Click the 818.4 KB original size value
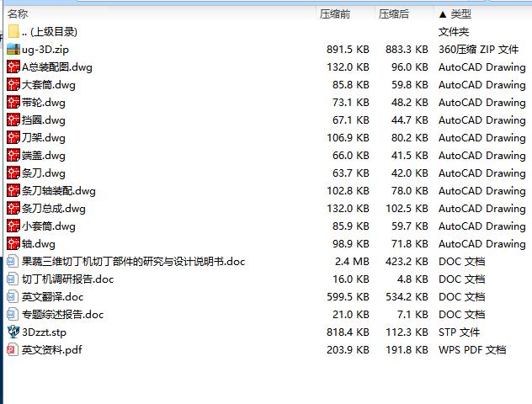The height and width of the screenshot is (404, 532). point(348,332)
